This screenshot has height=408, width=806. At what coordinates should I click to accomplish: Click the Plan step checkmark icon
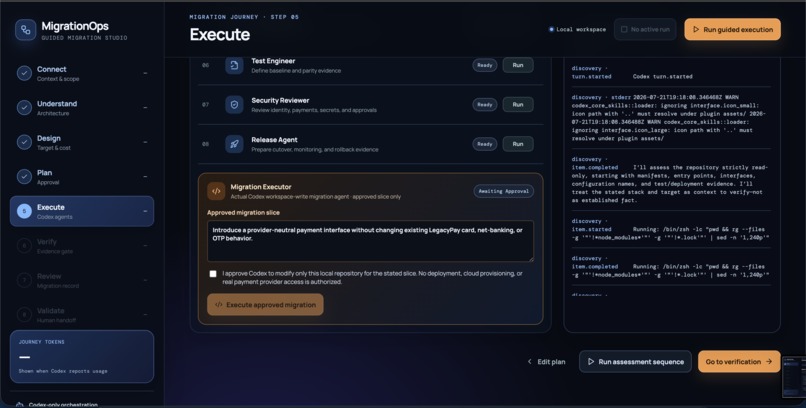pos(24,177)
